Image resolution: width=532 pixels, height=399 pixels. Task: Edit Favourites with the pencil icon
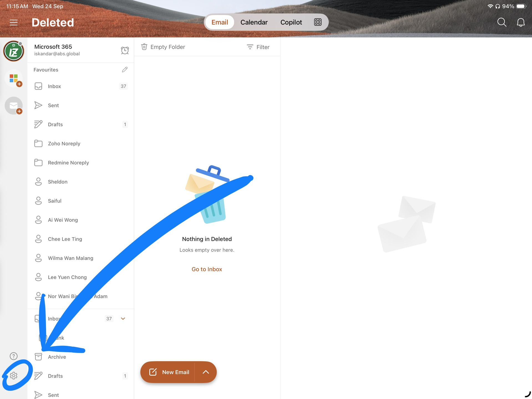pos(125,70)
